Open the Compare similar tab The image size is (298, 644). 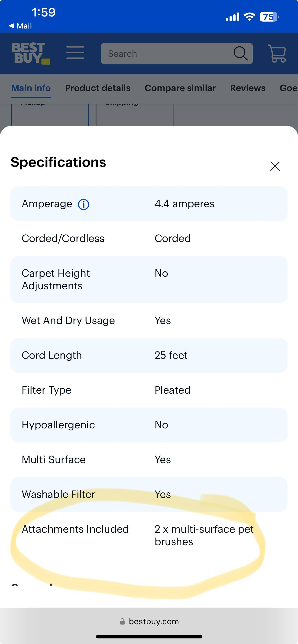click(180, 88)
